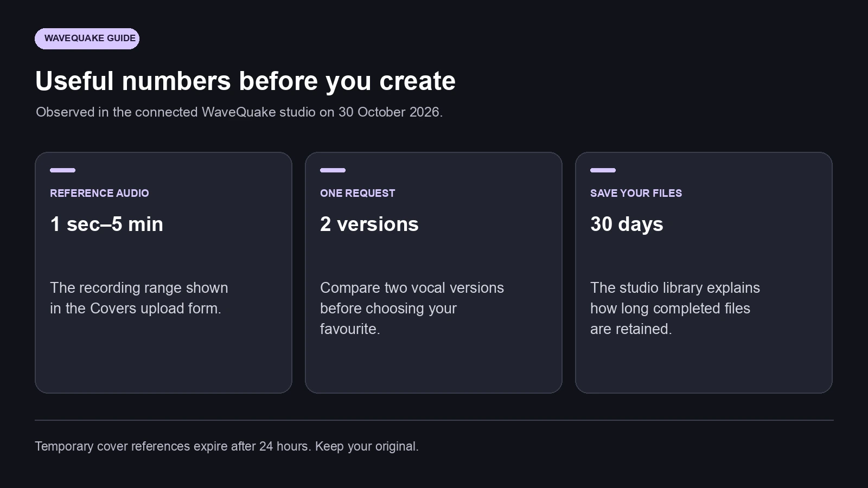Click the '24 hours' expiry footer note
The width and height of the screenshot is (868, 488).
tap(227, 446)
